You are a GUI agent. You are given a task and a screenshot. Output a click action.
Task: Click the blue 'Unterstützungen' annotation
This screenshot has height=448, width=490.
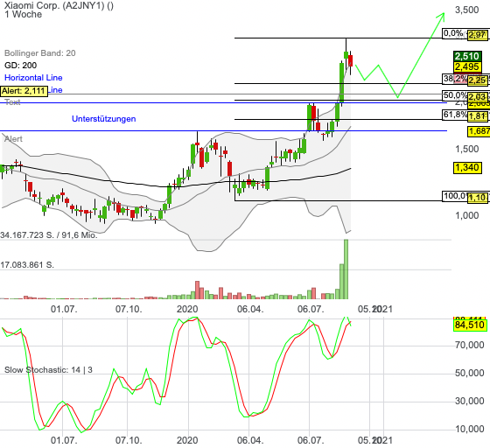click(104, 119)
